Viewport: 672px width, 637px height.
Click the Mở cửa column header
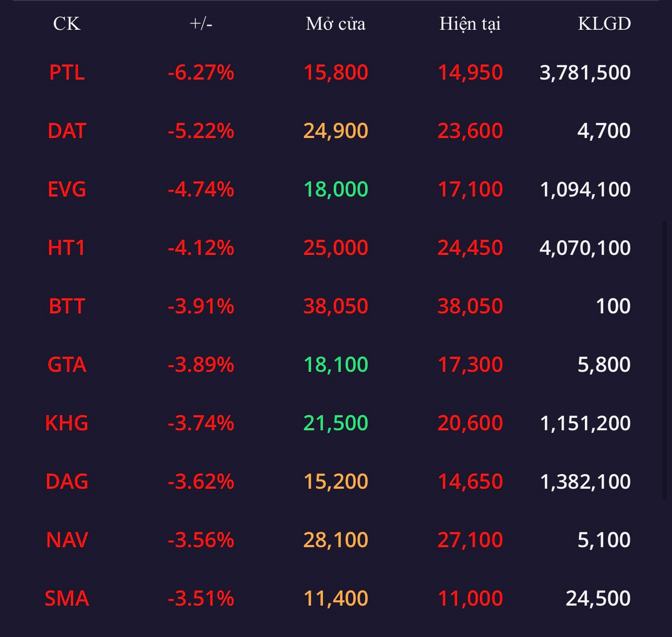click(336, 24)
